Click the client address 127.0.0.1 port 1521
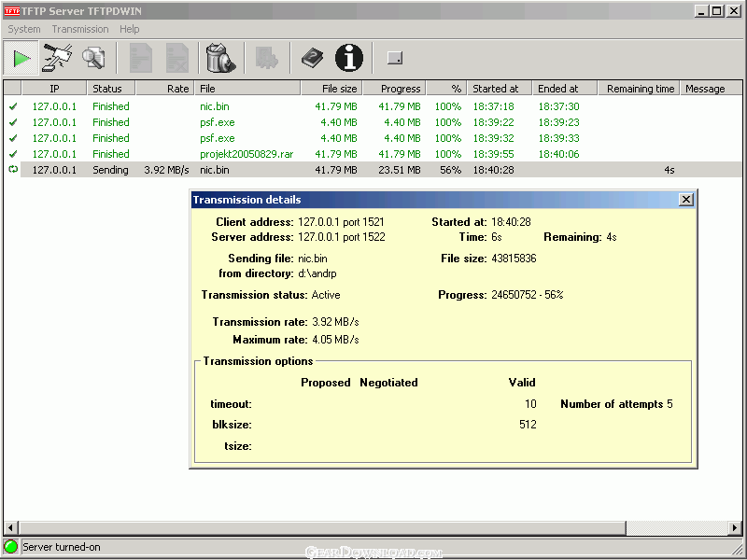The height and width of the screenshot is (560, 747). 341,222
